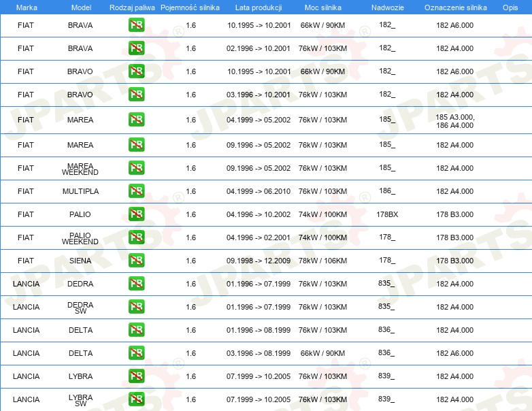
Task: Click fuel icon in Multipla row
Action: click(136, 191)
